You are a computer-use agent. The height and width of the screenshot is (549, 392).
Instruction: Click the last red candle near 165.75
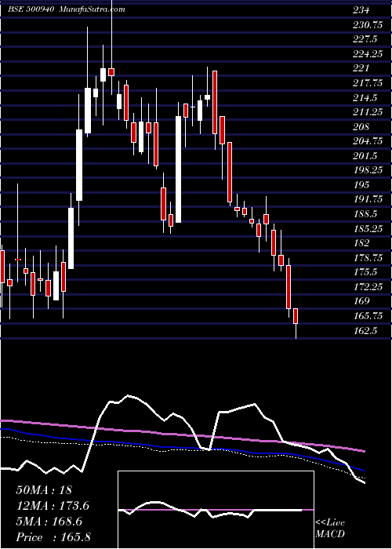pyautogui.click(x=296, y=316)
